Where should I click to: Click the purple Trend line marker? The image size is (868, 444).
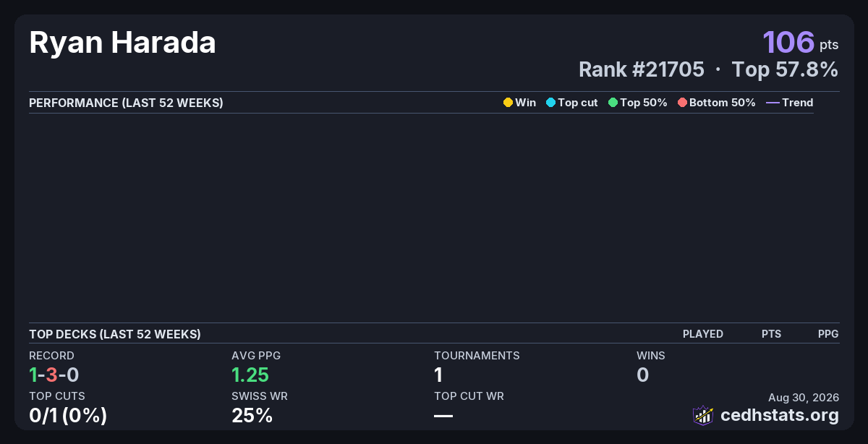pos(773,103)
